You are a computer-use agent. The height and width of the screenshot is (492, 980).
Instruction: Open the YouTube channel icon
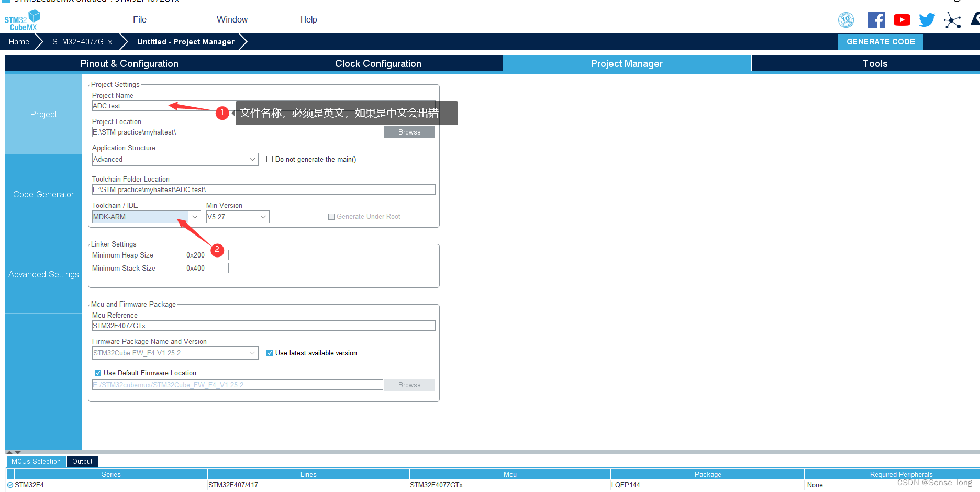(901, 20)
